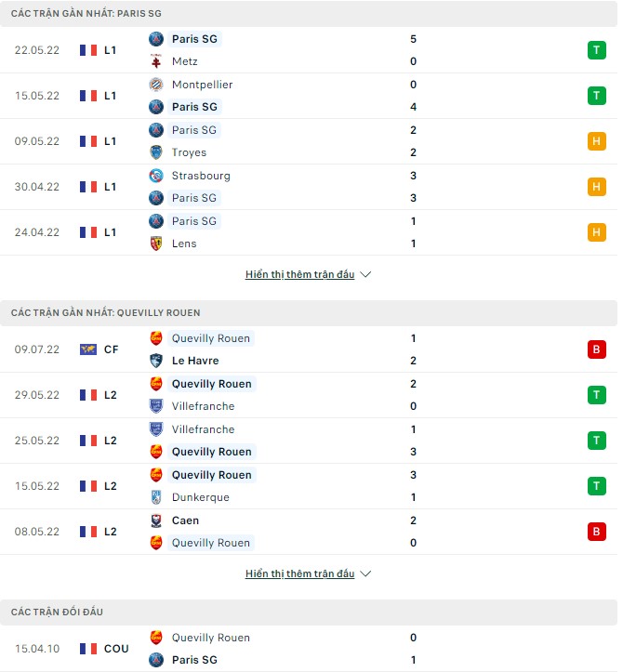Viewport: 623px width, 672px height.
Task: Click the Metz club crest icon
Action: 156,61
